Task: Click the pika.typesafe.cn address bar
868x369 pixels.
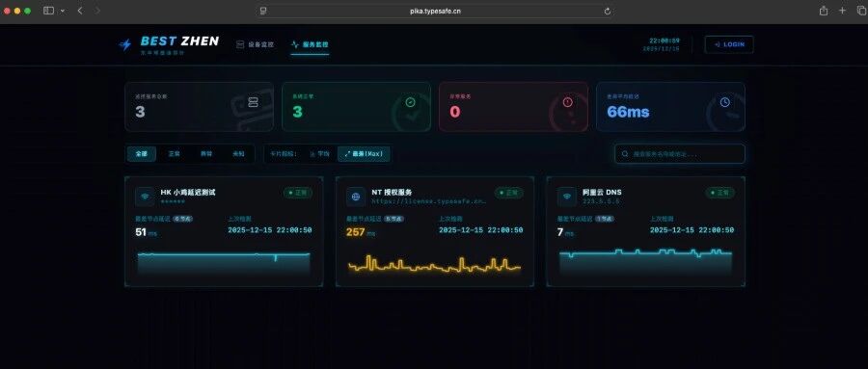Action: (436, 11)
